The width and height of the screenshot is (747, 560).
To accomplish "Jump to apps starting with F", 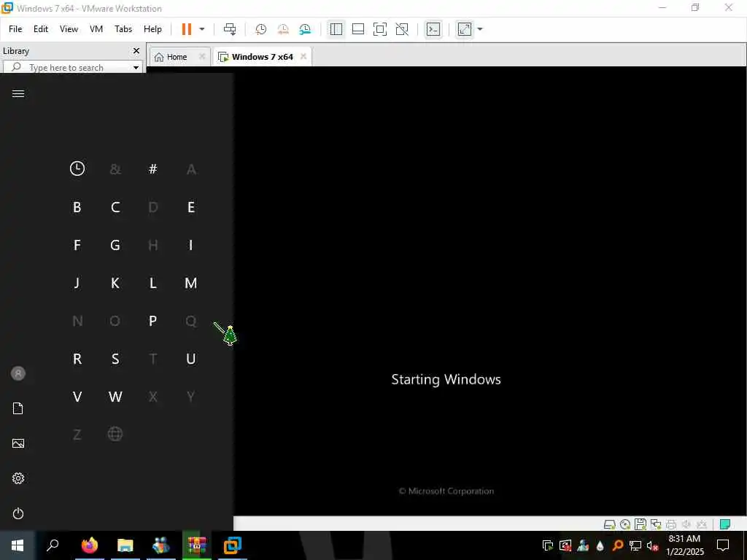I will 77,245.
